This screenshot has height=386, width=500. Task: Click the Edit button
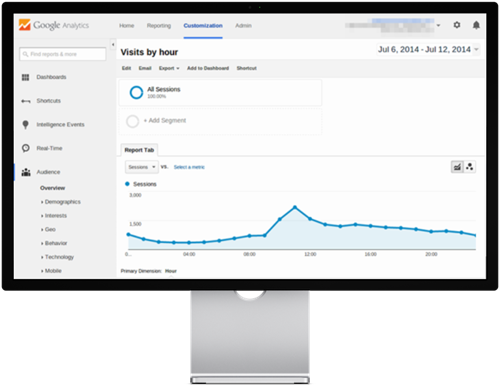[x=126, y=68]
